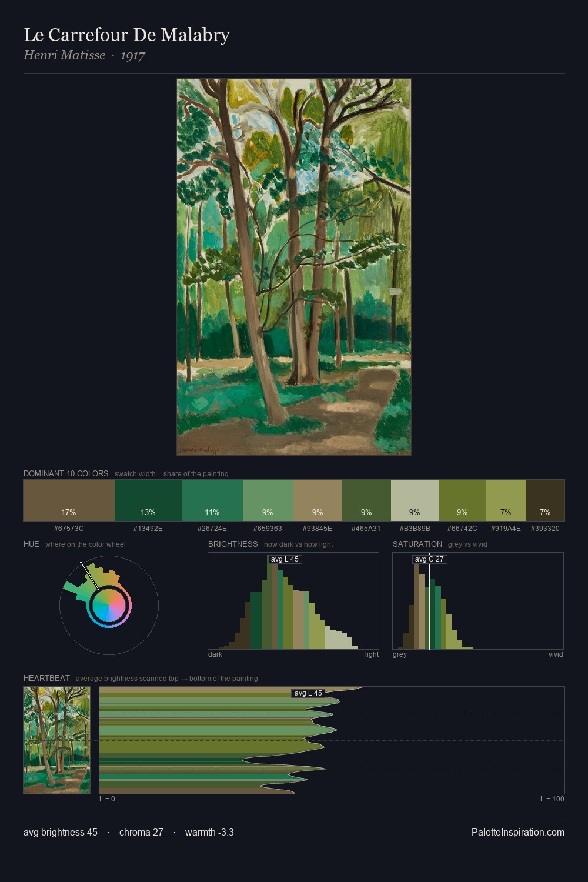This screenshot has height=882, width=588.
Task: Open the main painting image
Action: (x=294, y=267)
